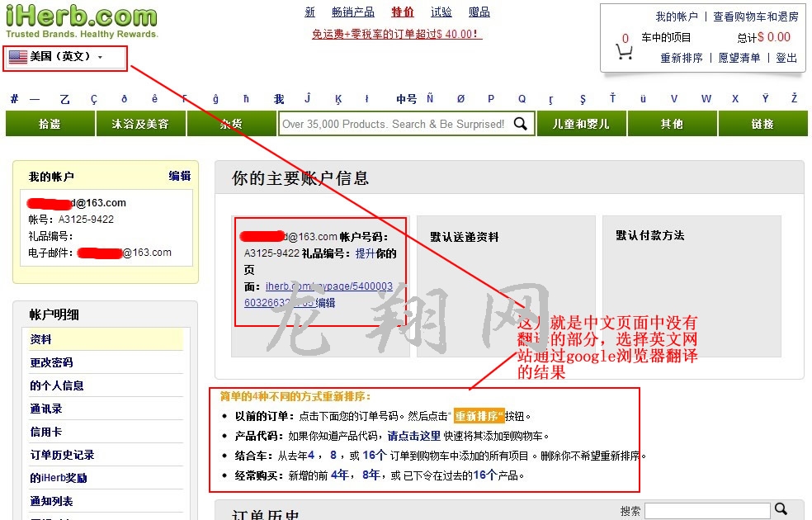
Task: Select the 链接 category tab
Action: tap(762, 124)
